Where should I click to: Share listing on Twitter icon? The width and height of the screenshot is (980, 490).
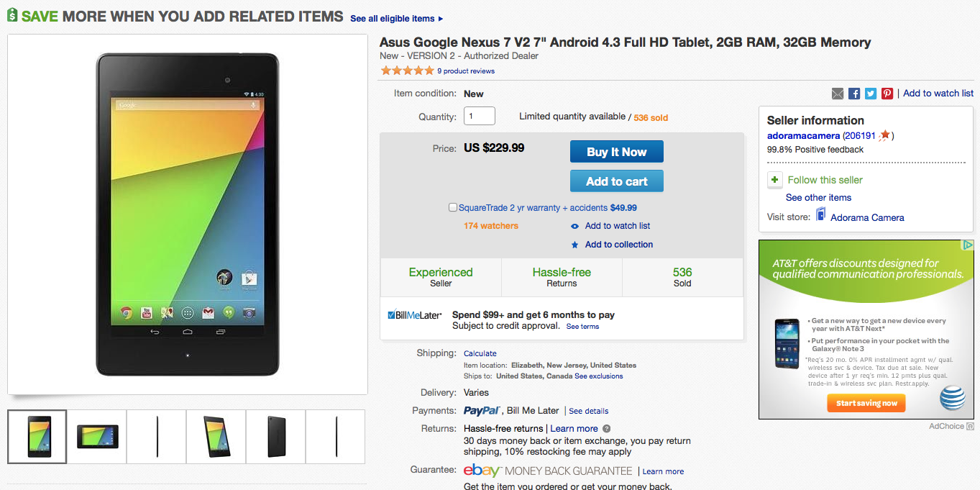871,94
